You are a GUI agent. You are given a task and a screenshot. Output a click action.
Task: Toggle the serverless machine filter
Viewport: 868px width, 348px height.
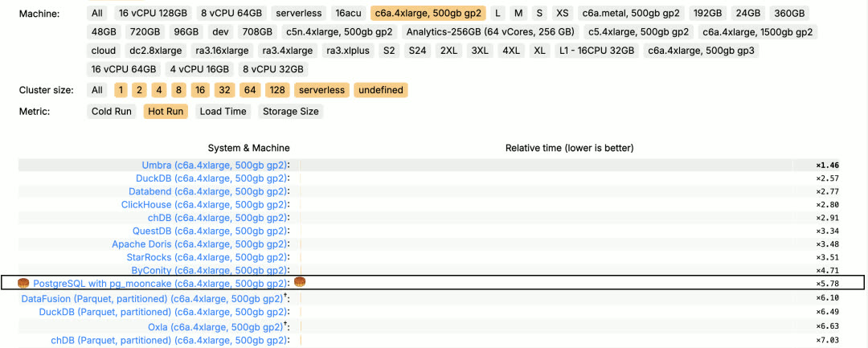click(299, 14)
